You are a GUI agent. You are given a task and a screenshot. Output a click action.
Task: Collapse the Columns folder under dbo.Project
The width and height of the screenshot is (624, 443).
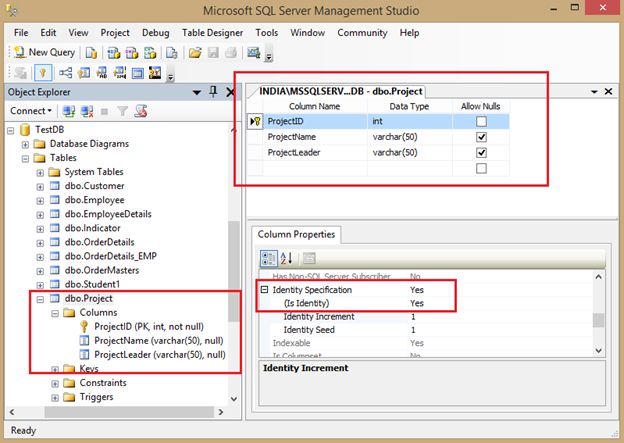click(55, 313)
